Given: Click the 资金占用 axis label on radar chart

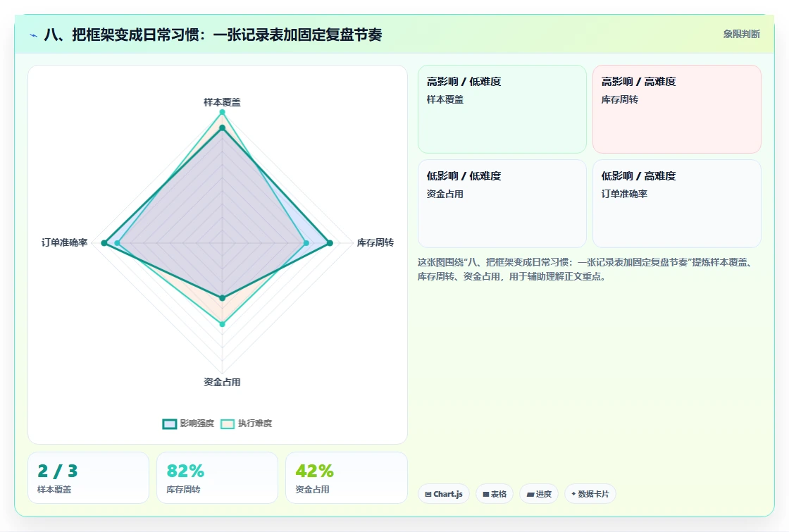Looking at the screenshot, I should coord(222,382).
